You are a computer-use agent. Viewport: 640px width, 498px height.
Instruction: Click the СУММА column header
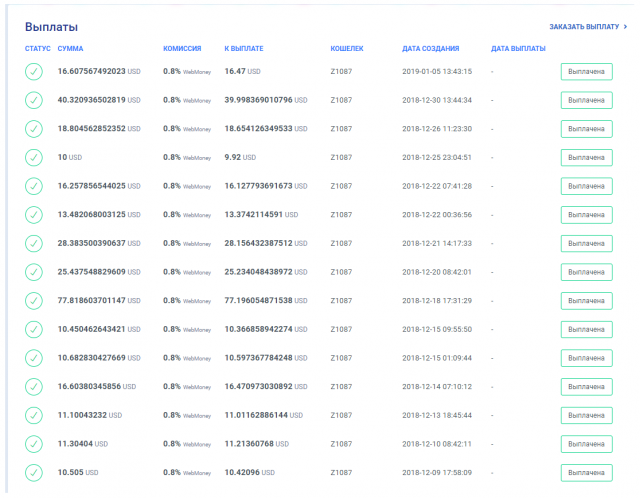71,48
